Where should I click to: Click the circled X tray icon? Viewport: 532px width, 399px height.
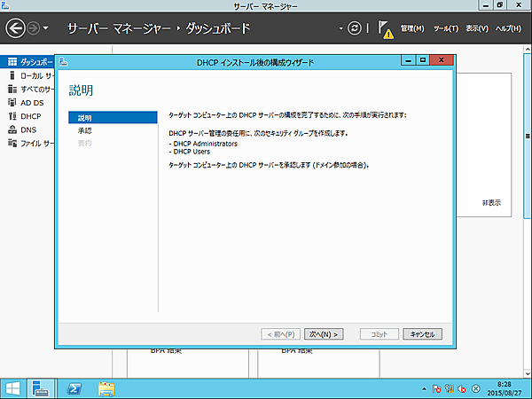click(476, 389)
